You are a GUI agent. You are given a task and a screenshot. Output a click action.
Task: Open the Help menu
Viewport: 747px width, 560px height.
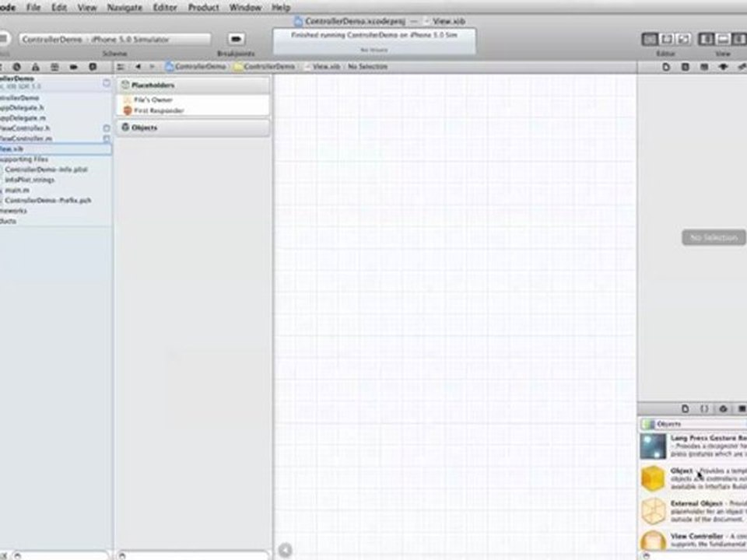point(281,7)
